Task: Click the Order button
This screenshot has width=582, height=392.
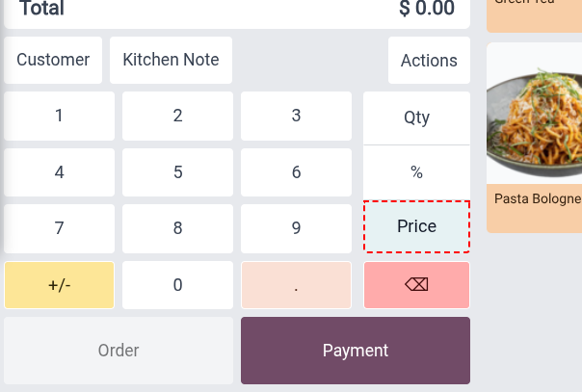Action: click(119, 351)
